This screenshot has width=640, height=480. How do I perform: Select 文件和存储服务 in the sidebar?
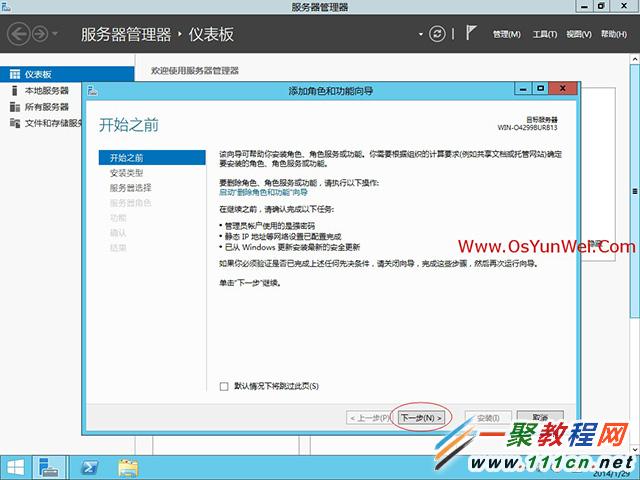click(53, 123)
